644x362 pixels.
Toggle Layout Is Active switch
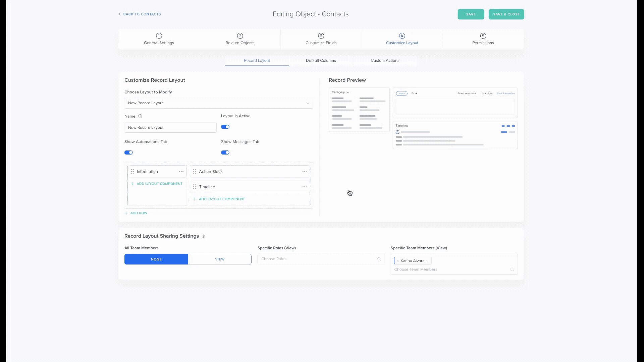pyautogui.click(x=225, y=127)
